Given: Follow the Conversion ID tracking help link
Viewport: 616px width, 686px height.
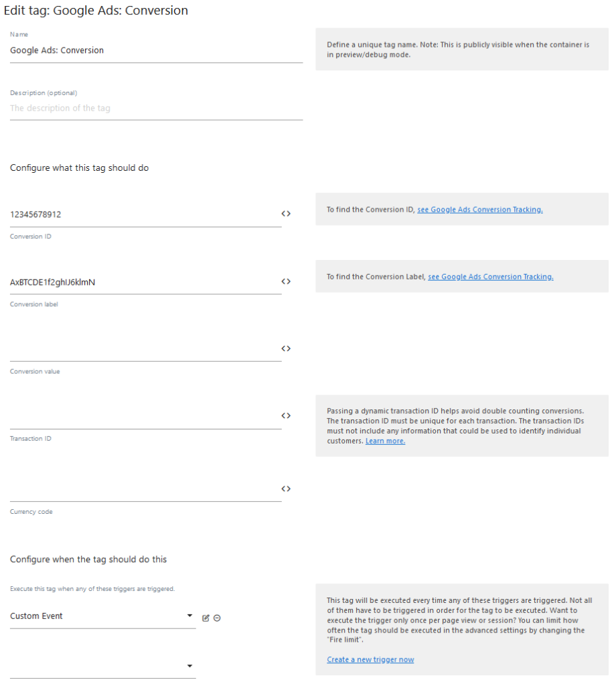Looking at the screenshot, I should [x=479, y=209].
